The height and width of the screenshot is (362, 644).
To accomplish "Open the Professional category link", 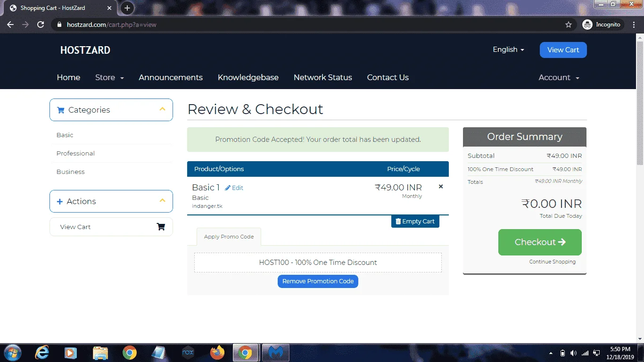I will 75,153.
